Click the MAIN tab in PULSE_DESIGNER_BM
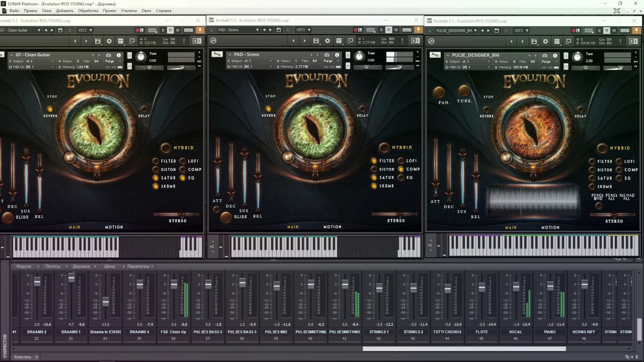This screenshot has height=362, width=644. coord(511,227)
